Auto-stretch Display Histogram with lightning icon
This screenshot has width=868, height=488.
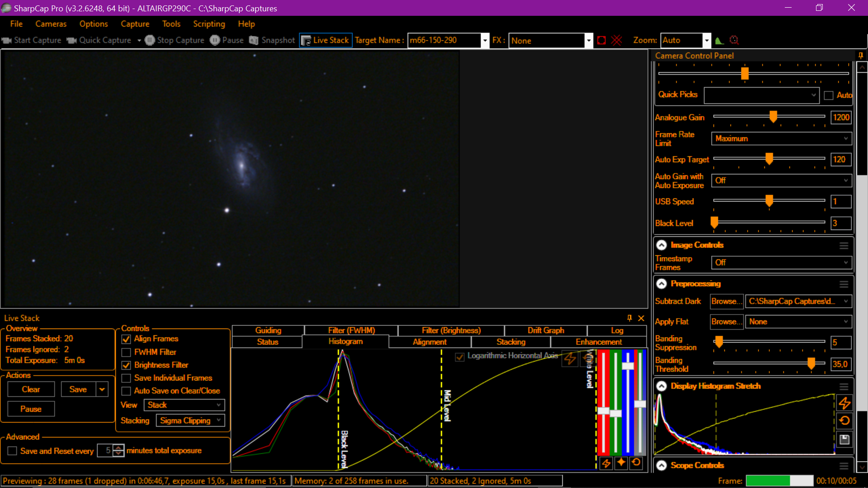[x=844, y=403]
